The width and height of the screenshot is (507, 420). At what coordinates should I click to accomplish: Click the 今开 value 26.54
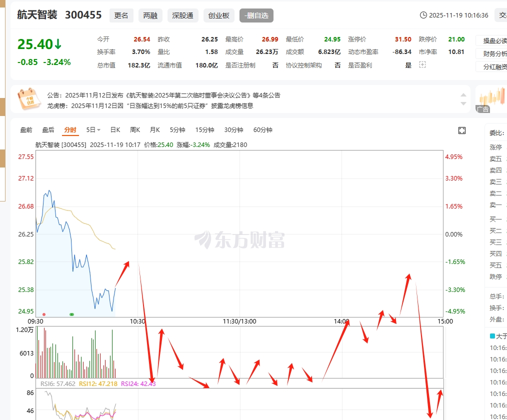pyautogui.click(x=142, y=39)
